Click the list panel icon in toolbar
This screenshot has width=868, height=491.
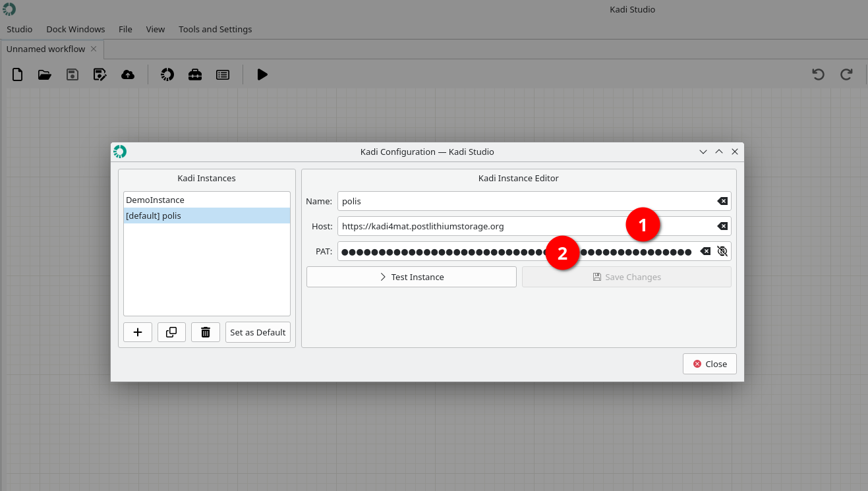pyautogui.click(x=223, y=74)
